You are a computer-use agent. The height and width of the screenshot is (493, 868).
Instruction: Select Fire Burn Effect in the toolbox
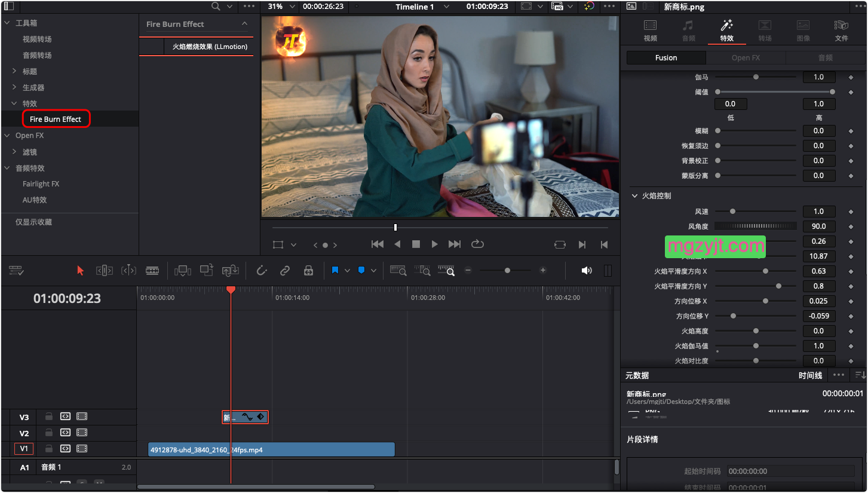56,119
